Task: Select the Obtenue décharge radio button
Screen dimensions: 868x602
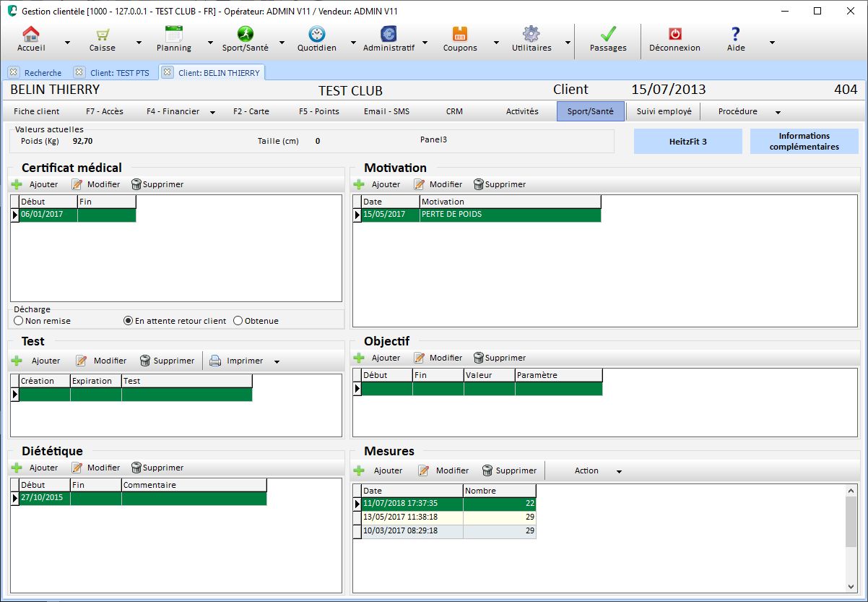Action: click(238, 321)
